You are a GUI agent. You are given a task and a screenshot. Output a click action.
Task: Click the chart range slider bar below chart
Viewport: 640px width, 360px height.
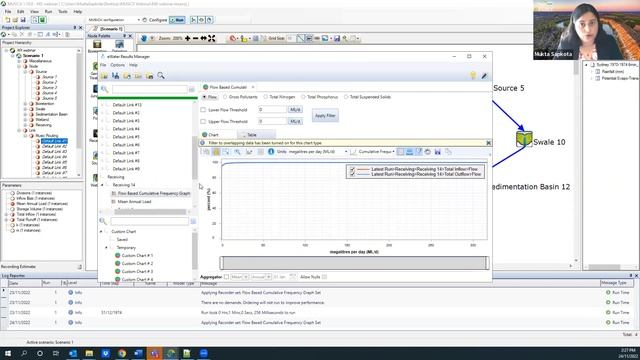(354, 263)
